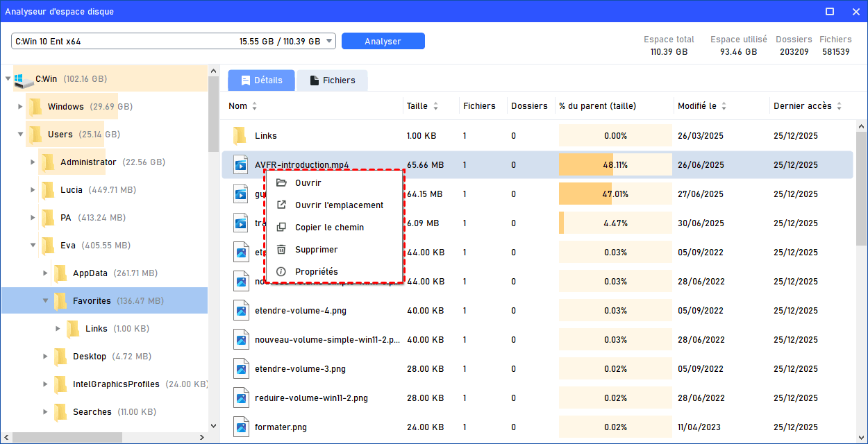Collapse the Users folder in tree
Image resolution: width=868 pixels, height=444 pixels.
coord(21,135)
